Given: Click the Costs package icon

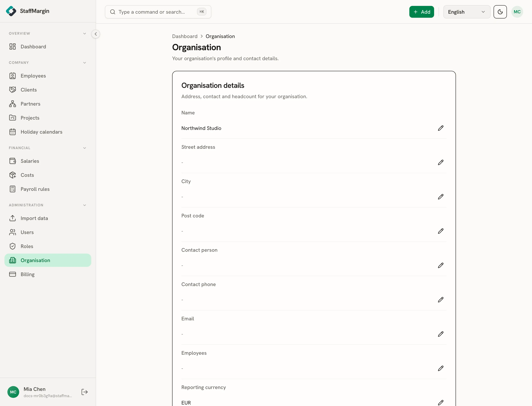Looking at the screenshot, I should pyautogui.click(x=13, y=175).
